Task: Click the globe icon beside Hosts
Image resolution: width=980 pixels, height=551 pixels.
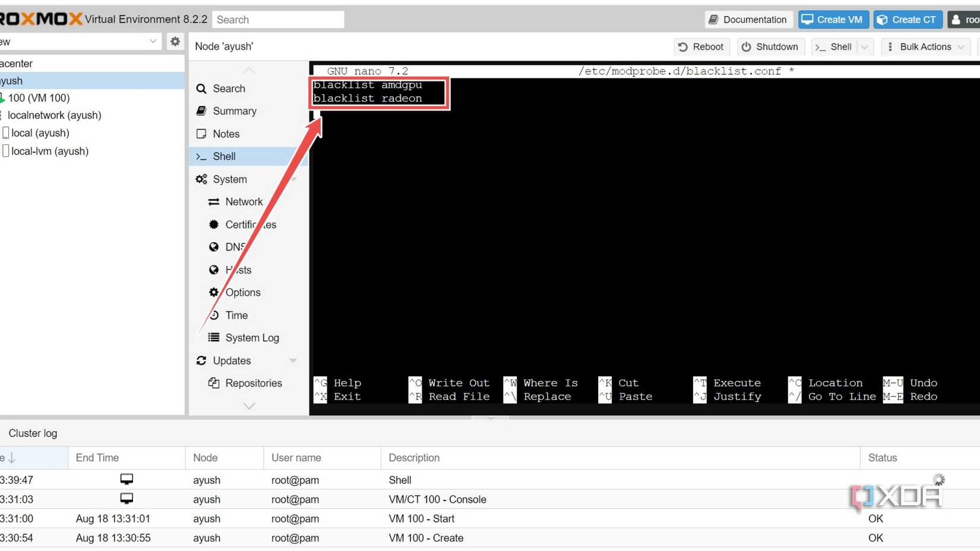Action: (x=214, y=270)
